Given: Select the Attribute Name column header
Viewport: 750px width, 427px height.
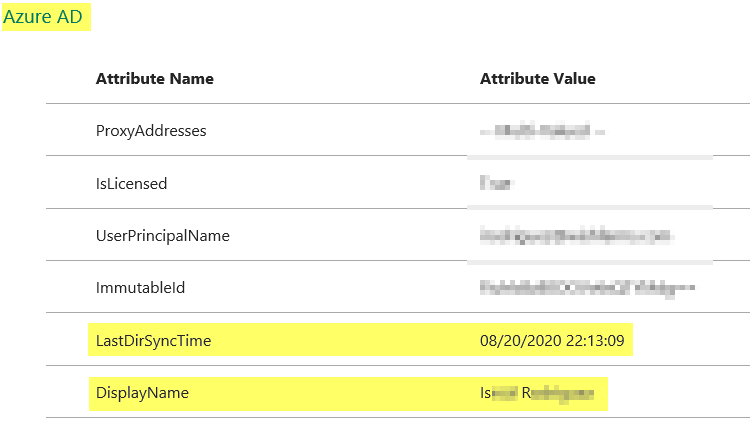Looking at the screenshot, I should (x=154, y=79).
